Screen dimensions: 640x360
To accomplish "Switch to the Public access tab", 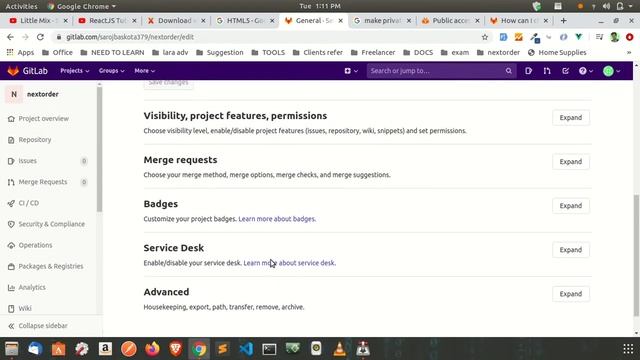I will coord(450,20).
